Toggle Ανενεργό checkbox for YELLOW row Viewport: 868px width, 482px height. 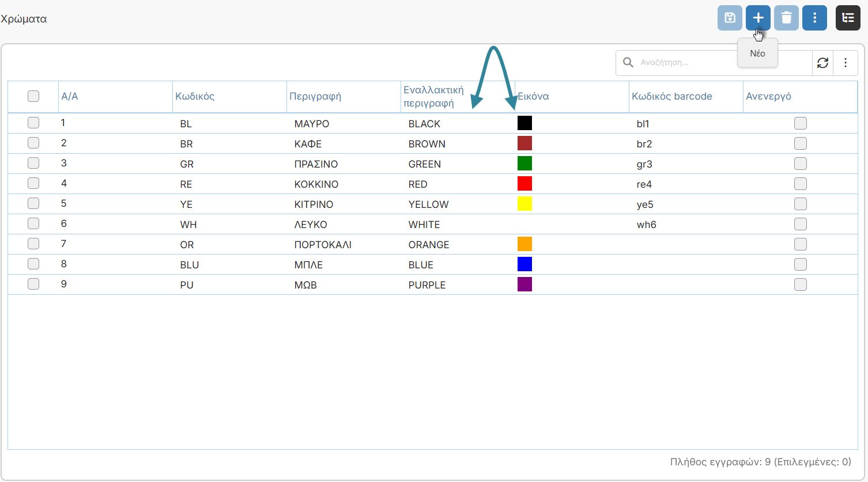[x=801, y=204]
